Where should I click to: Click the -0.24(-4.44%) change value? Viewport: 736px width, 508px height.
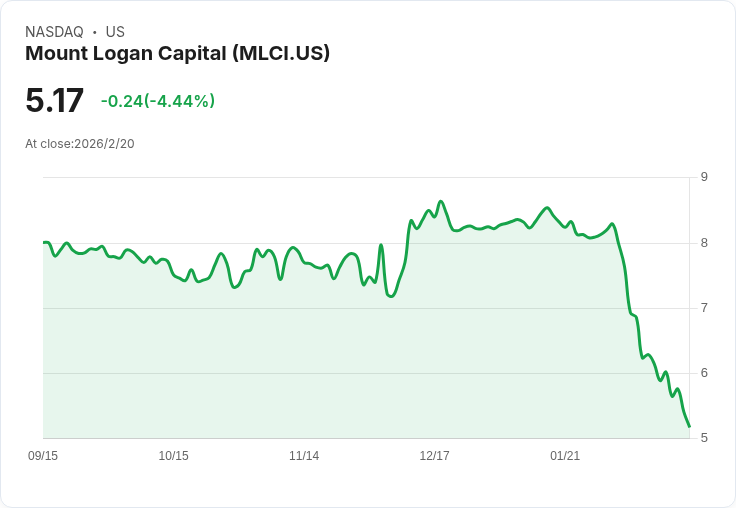(158, 101)
